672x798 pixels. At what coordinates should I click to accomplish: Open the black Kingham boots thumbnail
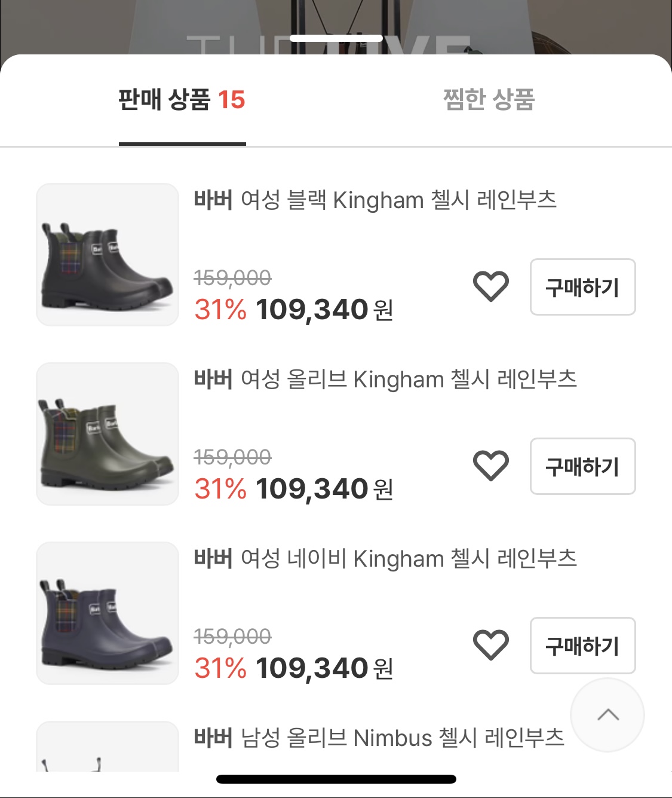pos(108,255)
